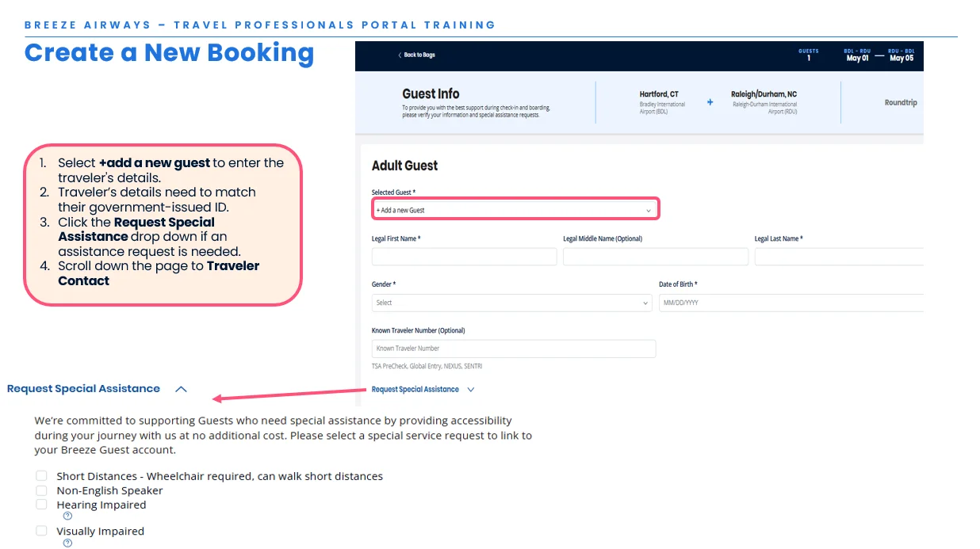Click TSA PreCheck, Global Entry hint text
980x549 pixels.
click(427, 366)
